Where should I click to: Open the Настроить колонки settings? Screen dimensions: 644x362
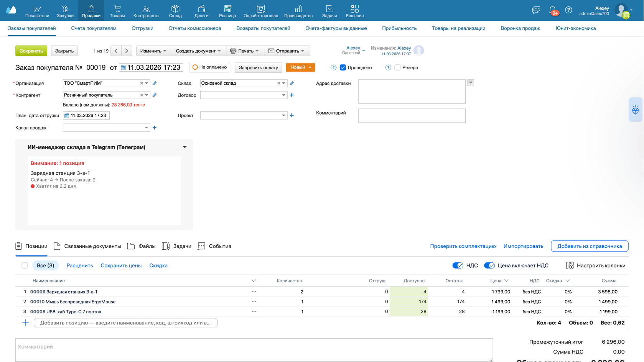[x=596, y=265]
